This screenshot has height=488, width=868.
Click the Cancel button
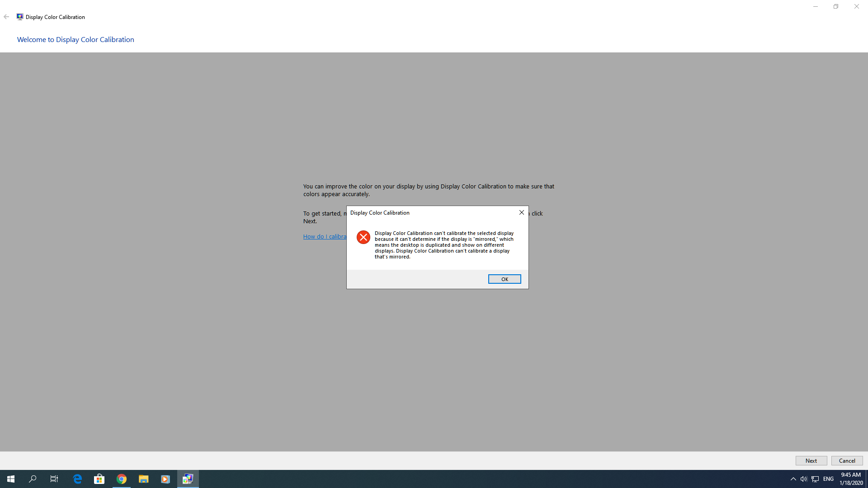[x=847, y=460]
